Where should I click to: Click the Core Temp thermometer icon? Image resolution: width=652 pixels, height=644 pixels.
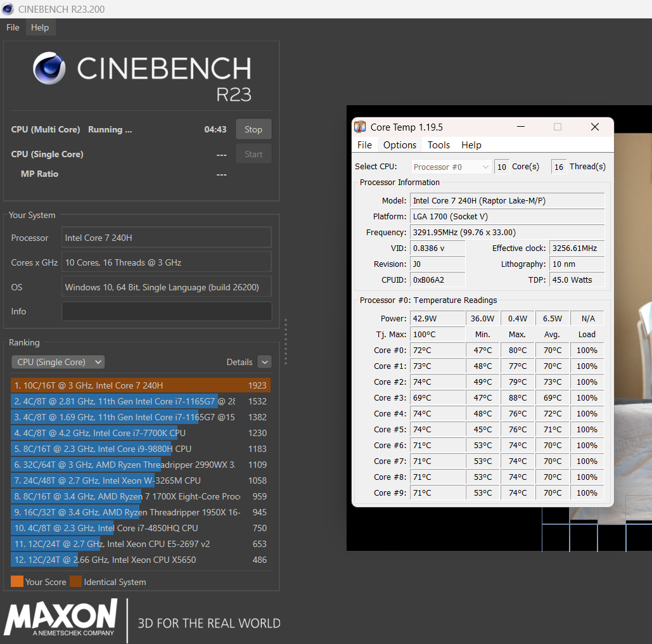[x=360, y=127]
